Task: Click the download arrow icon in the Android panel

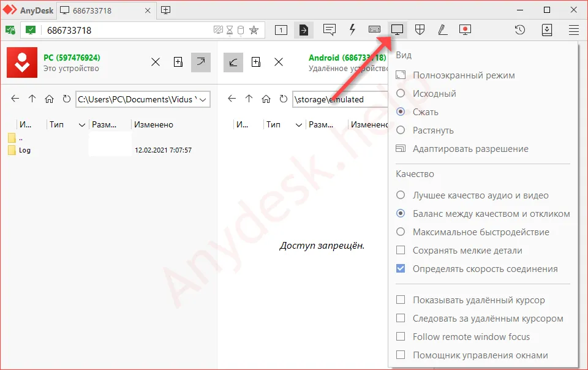Action: tap(233, 62)
